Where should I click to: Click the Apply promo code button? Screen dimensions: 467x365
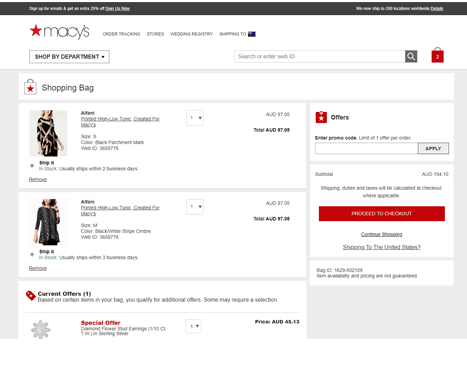[433, 148]
